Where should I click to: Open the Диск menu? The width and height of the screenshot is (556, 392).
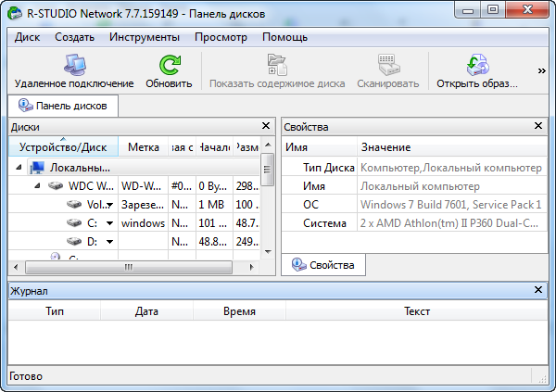pos(27,37)
